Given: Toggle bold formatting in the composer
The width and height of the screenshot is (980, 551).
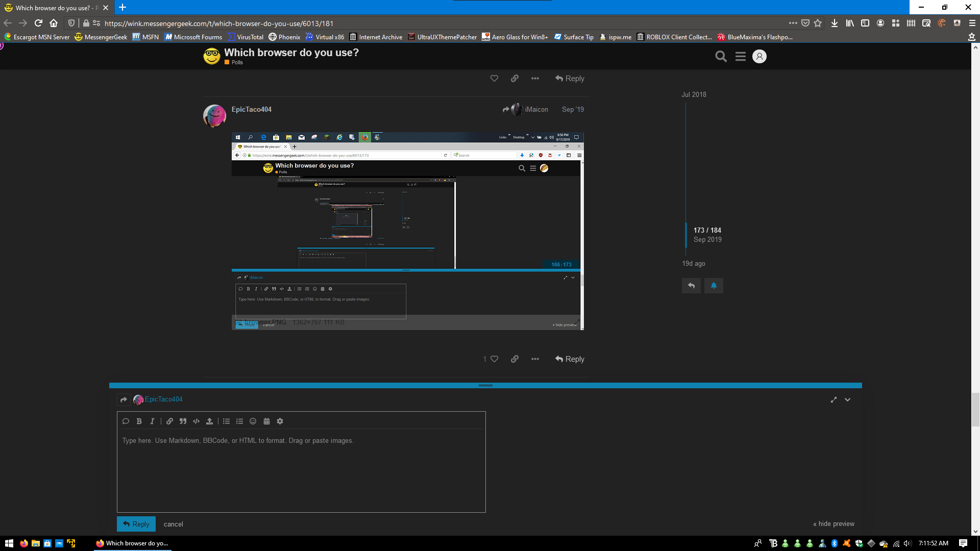Looking at the screenshot, I should (x=139, y=421).
